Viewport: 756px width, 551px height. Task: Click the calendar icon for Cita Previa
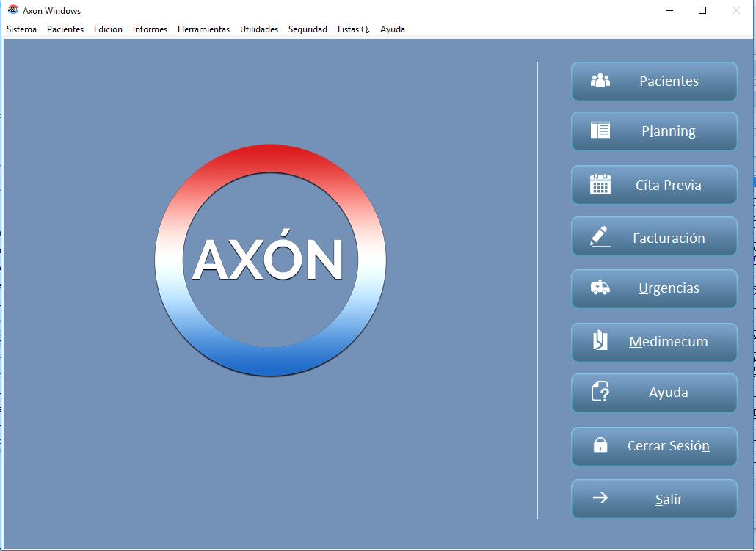[x=600, y=184]
